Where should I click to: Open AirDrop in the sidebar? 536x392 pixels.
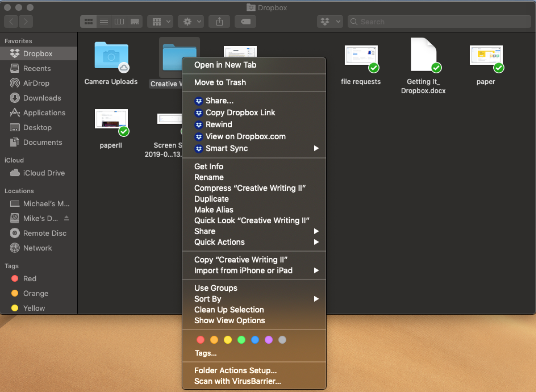click(39, 83)
